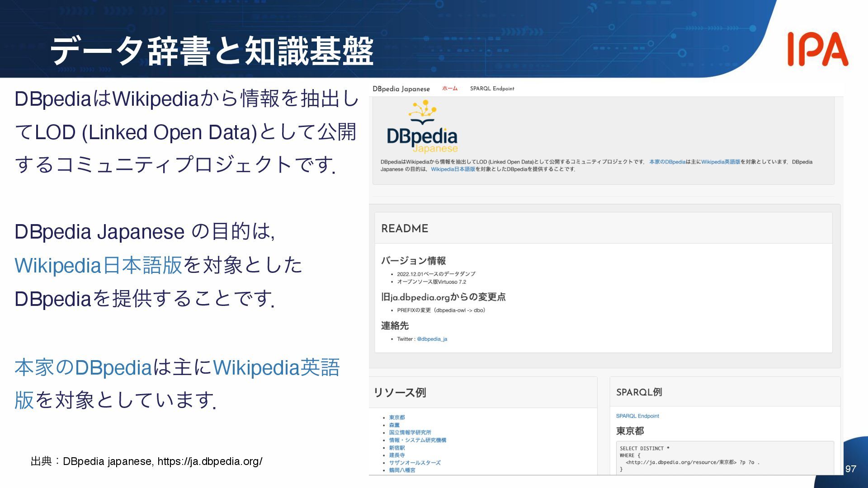The image size is (868, 488).
Task: Open the ホーム nav item
Action: [x=450, y=89]
